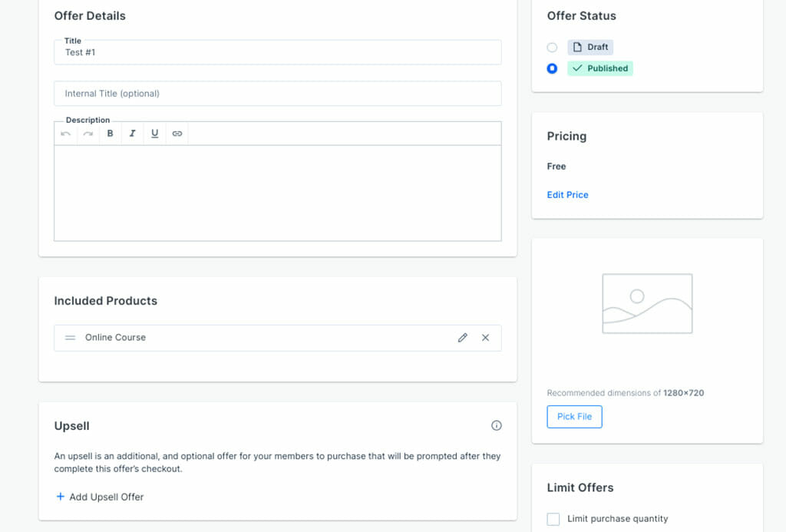Grab the drag handle of Online Course
Screen dimensions: 786x532
click(70, 338)
